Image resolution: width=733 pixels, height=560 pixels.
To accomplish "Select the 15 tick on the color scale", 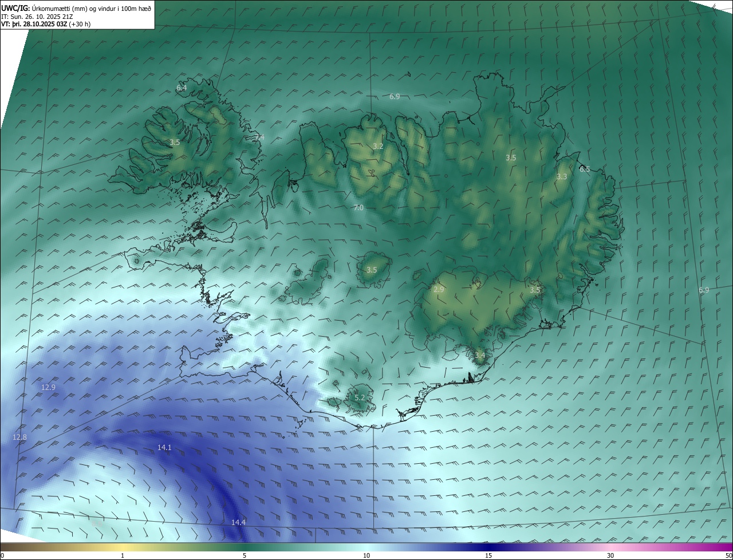I will [488, 555].
